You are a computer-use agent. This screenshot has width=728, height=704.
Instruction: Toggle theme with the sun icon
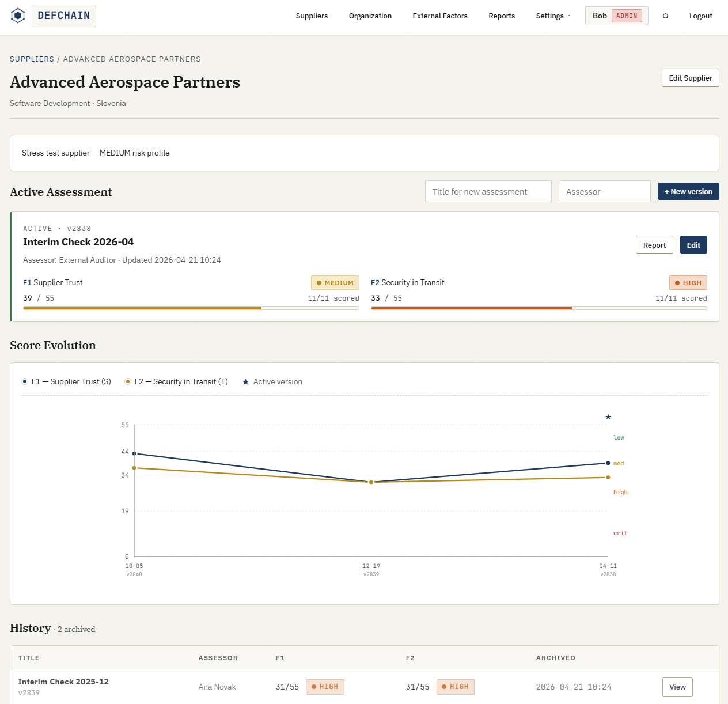(x=665, y=16)
